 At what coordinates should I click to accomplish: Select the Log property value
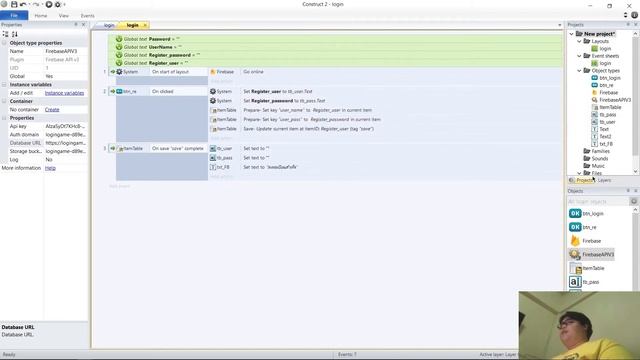pos(66,160)
